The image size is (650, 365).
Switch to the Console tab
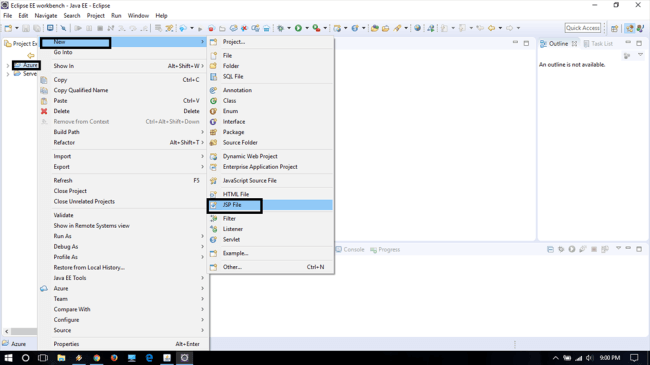coord(350,250)
